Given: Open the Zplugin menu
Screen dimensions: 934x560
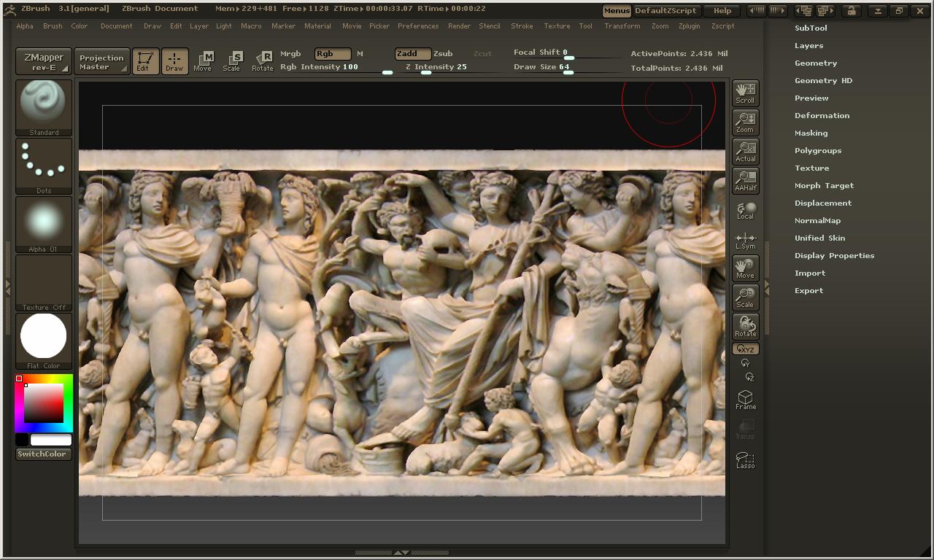Looking at the screenshot, I should [690, 26].
